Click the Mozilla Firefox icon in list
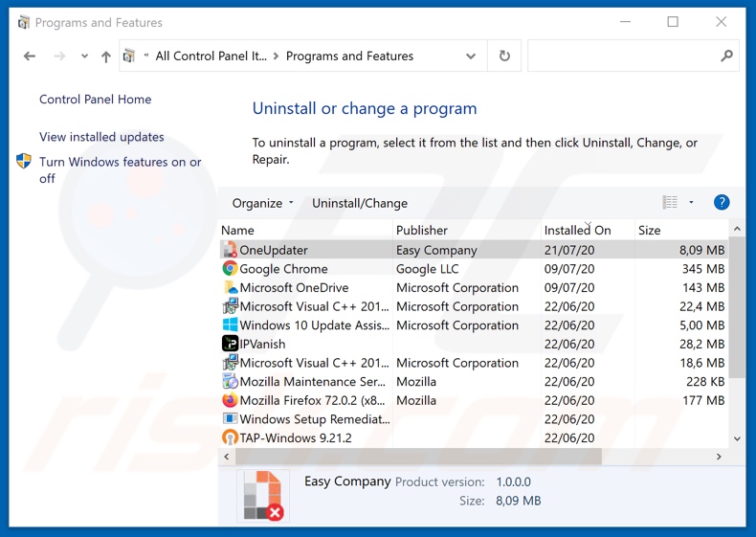Screen dimensions: 756x537 pos(230,400)
